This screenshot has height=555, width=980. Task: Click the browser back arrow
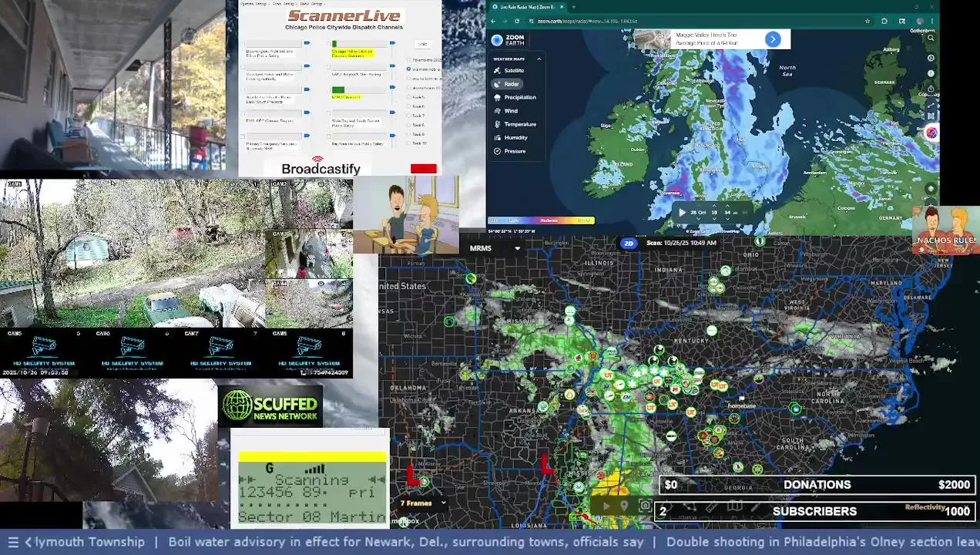pos(494,21)
